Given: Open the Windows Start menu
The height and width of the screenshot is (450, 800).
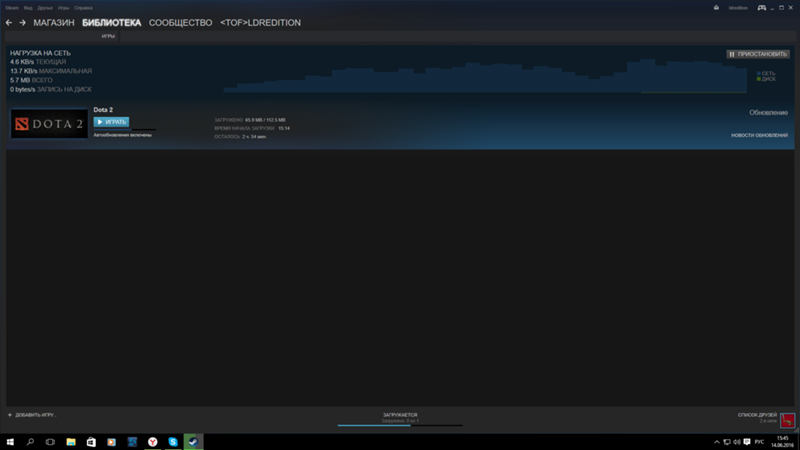Looking at the screenshot, I should (x=10, y=442).
